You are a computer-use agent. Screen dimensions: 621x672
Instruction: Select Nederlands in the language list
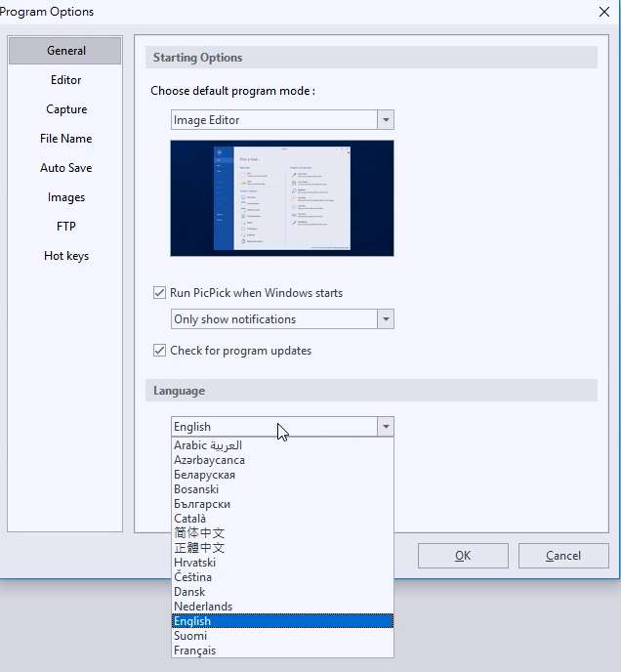(x=203, y=607)
